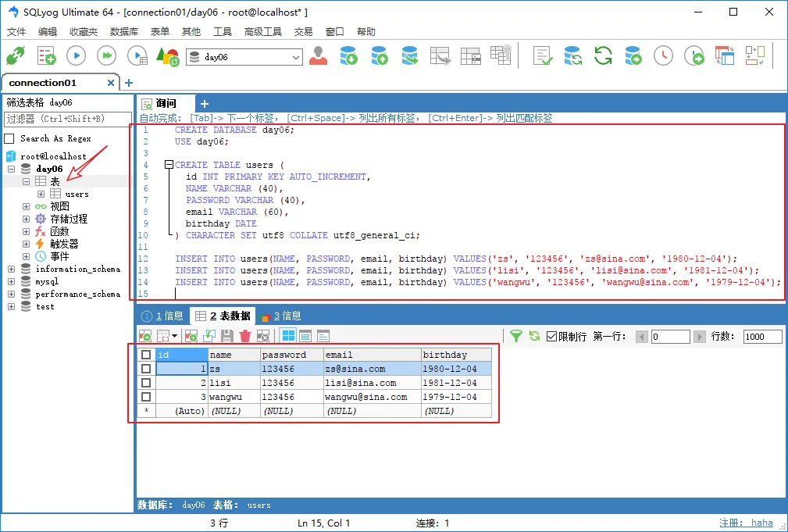Click the green filter funnel icon
This screenshot has height=532, width=788.
(x=515, y=336)
